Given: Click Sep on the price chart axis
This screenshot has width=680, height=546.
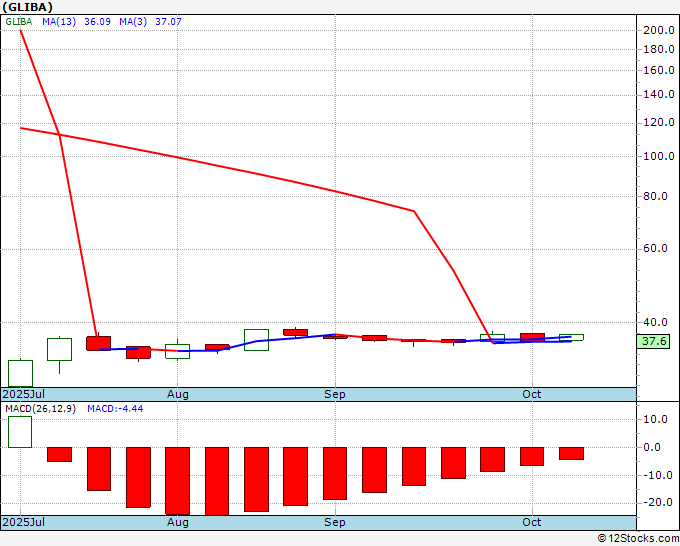Looking at the screenshot, I should [335, 394].
